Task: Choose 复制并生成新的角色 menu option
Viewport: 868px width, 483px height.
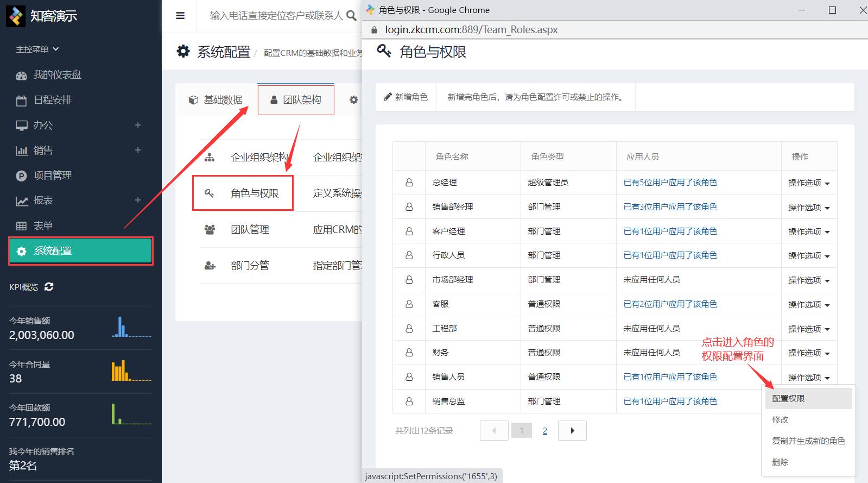Action: pyautogui.click(x=808, y=441)
